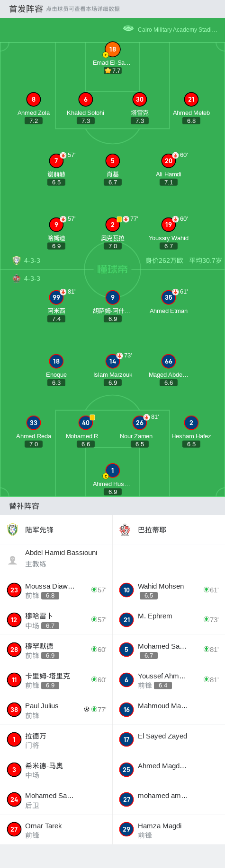Tap Hesham Hafez number 2 player badge
The width and height of the screenshot is (225, 868).
pos(191,423)
